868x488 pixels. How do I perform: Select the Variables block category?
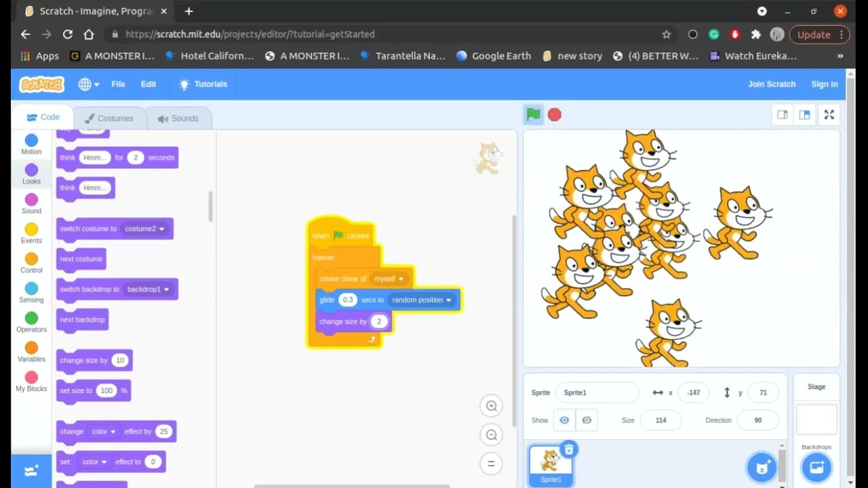[x=31, y=352]
